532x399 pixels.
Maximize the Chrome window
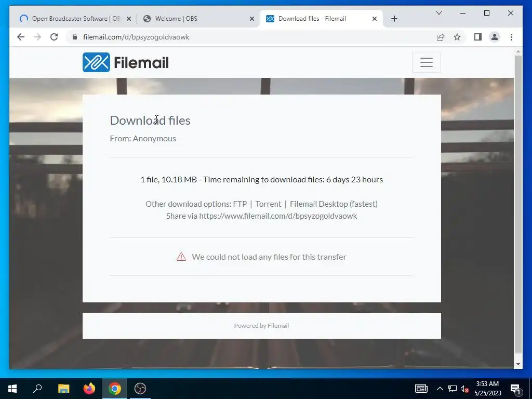pos(486,13)
